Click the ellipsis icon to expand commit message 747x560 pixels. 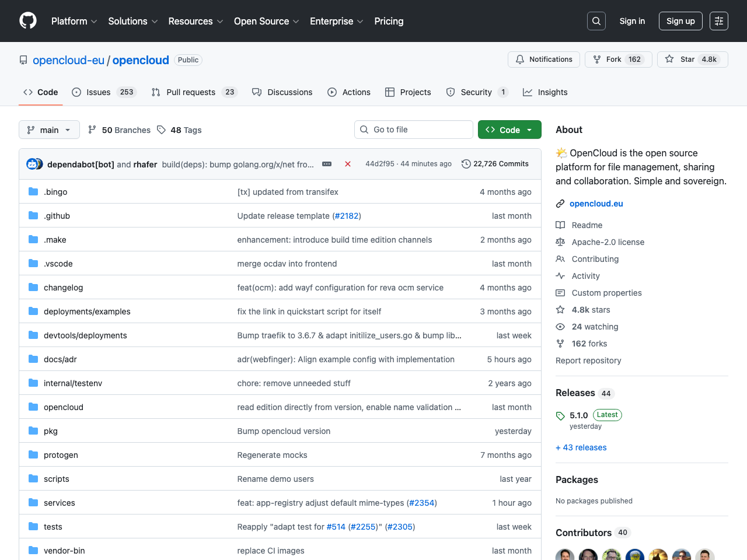pyautogui.click(x=326, y=164)
